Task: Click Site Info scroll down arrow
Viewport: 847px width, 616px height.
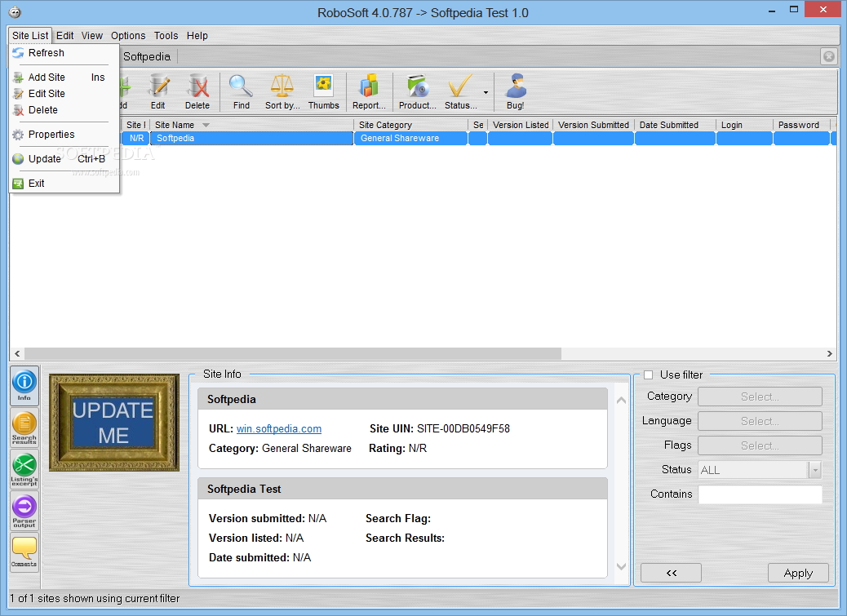Action: click(621, 566)
